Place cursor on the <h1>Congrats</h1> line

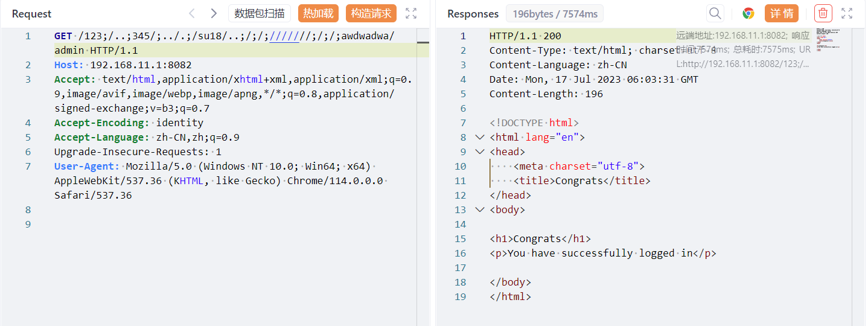tap(540, 239)
